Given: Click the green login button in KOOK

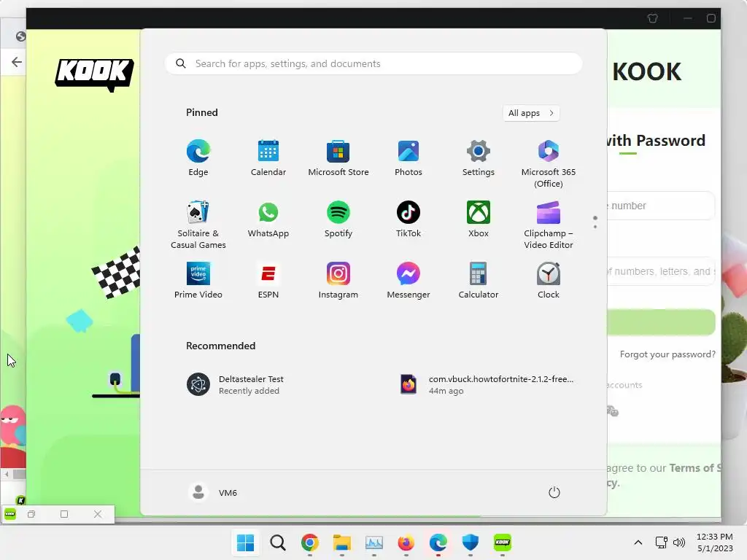Looking at the screenshot, I should point(661,322).
